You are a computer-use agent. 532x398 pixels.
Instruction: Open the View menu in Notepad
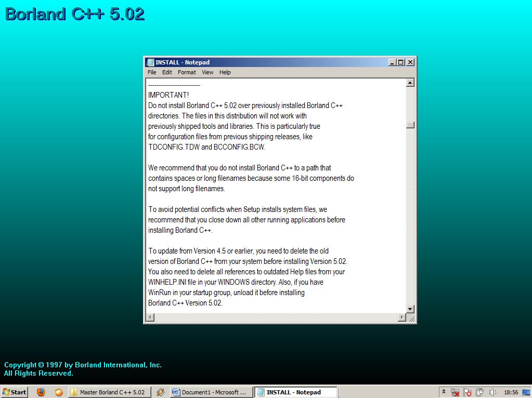[207, 72]
